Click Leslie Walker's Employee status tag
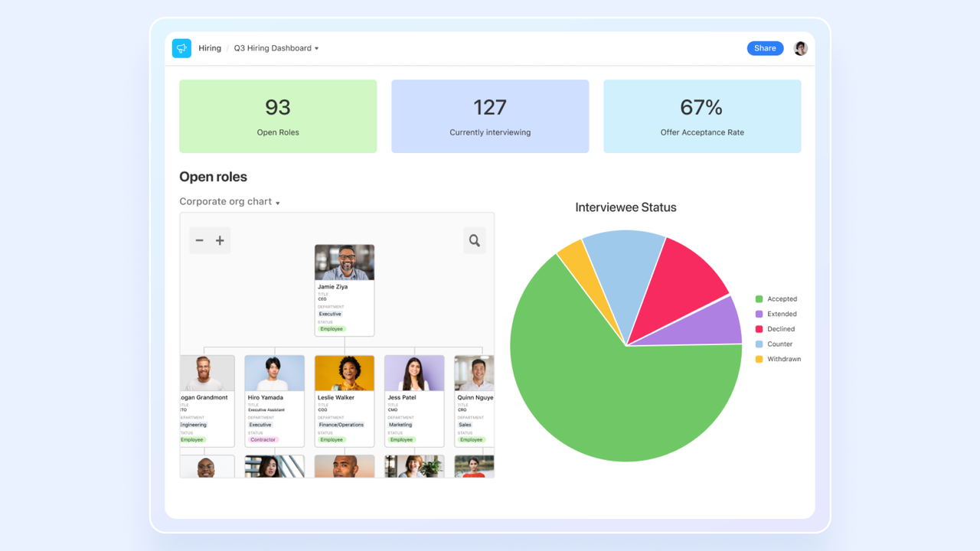 (332, 440)
